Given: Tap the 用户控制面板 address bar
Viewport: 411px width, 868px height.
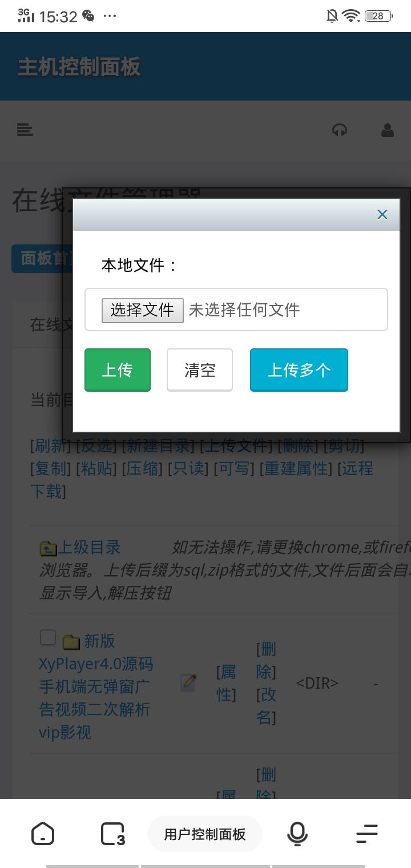Looking at the screenshot, I should pos(205,834).
